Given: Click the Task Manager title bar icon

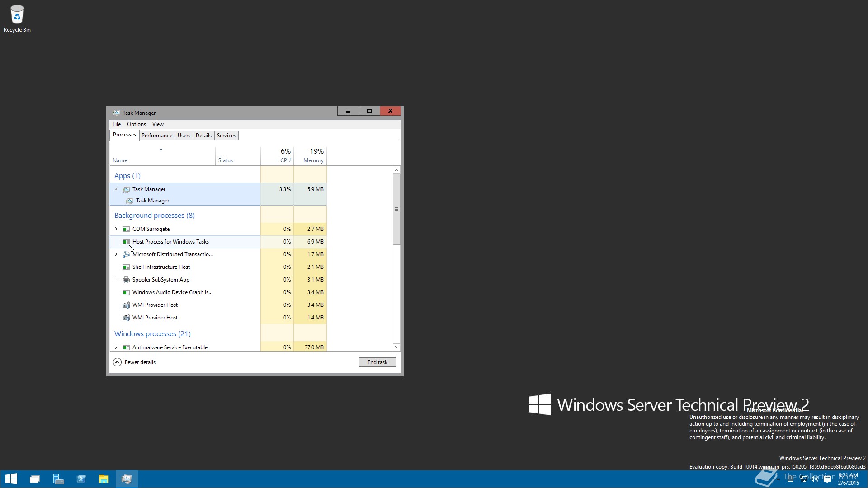Looking at the screenshot, I should coord(117,113).
